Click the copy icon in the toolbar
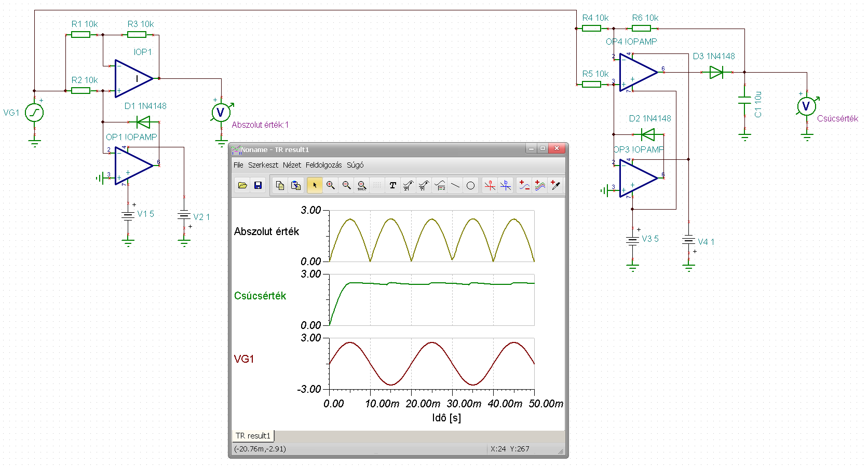This screenshot has height=467, width=868. coord(280,185)
